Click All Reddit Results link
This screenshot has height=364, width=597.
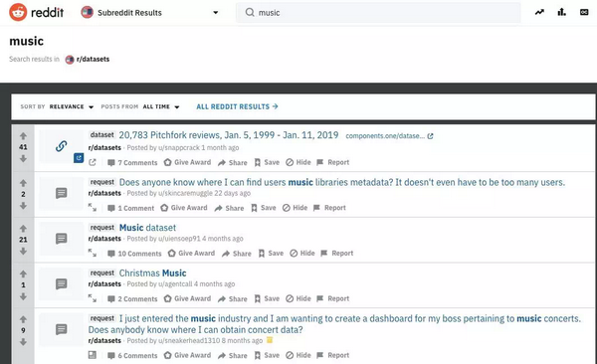[x=237, y=106]
